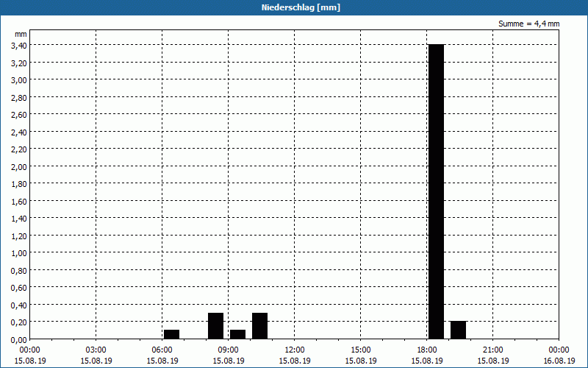The image size is (588, 368).
Task: Select the 'Summe = 4,4 mm' label
Action: pos(528,24)
